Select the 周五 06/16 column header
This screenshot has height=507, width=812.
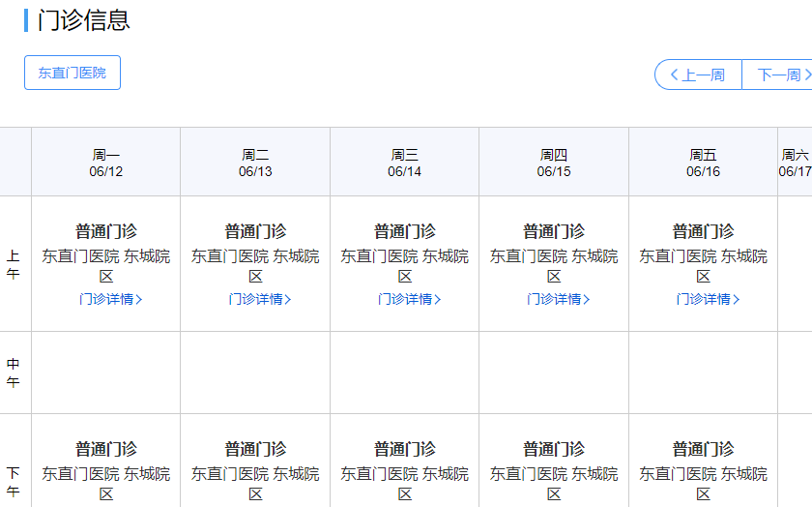click(x=704, y=163)
